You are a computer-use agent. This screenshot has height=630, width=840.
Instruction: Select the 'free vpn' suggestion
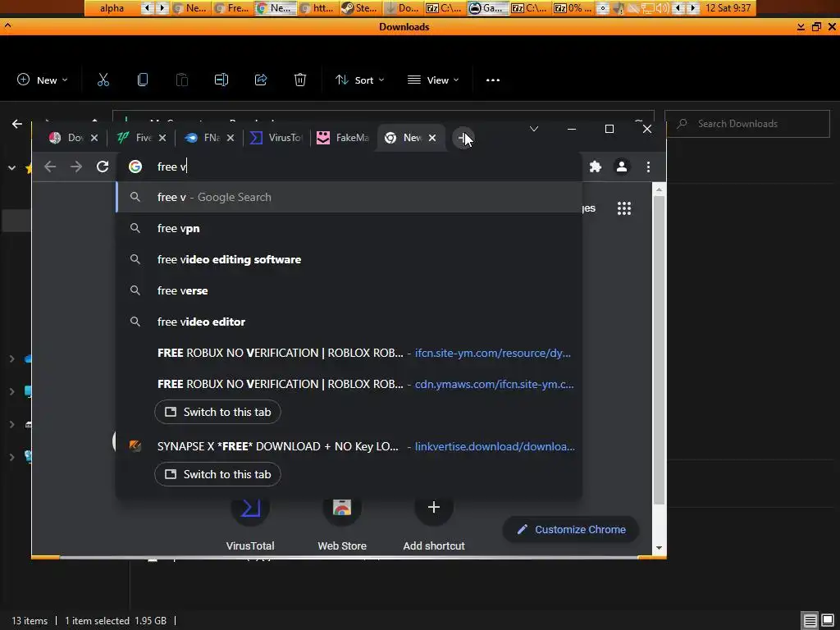349,228
